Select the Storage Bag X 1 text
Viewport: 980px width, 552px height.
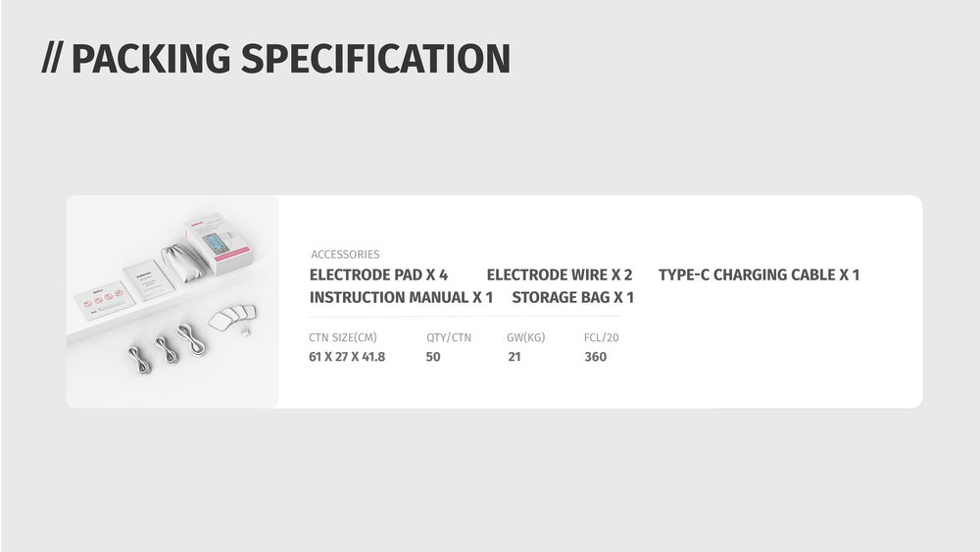coord(572,297)
